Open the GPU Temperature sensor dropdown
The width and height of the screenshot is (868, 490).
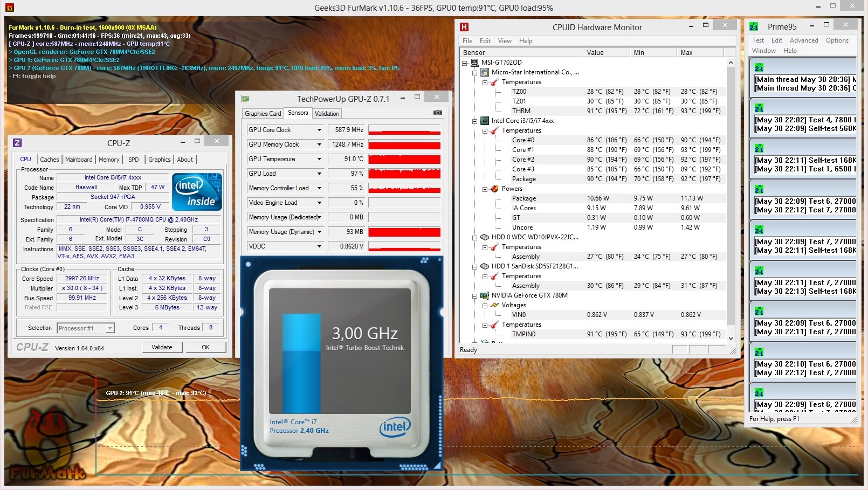point(319,159)
